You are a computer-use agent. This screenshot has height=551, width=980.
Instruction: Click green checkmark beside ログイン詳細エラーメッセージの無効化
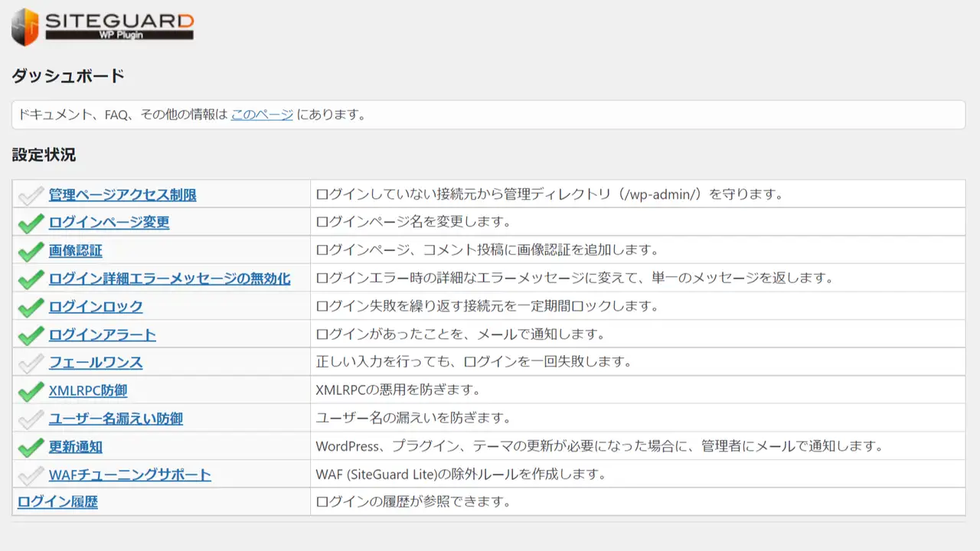pos(31,279)
